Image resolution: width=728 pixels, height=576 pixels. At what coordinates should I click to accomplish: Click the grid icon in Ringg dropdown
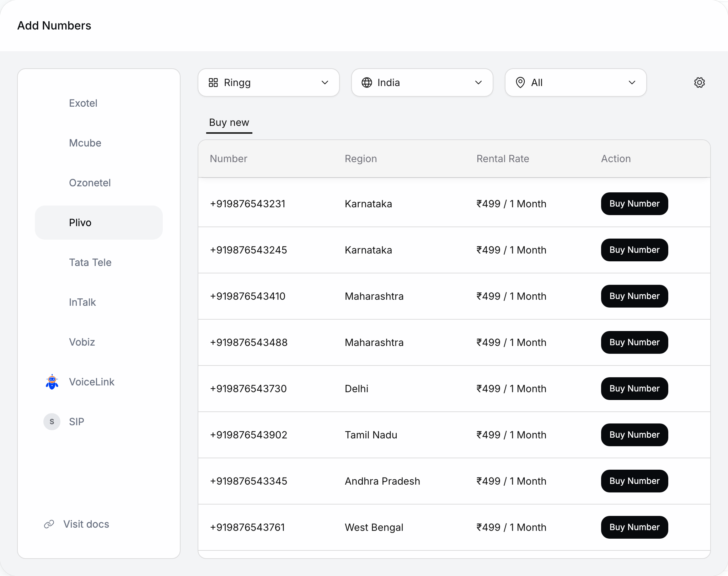point(213,82)
